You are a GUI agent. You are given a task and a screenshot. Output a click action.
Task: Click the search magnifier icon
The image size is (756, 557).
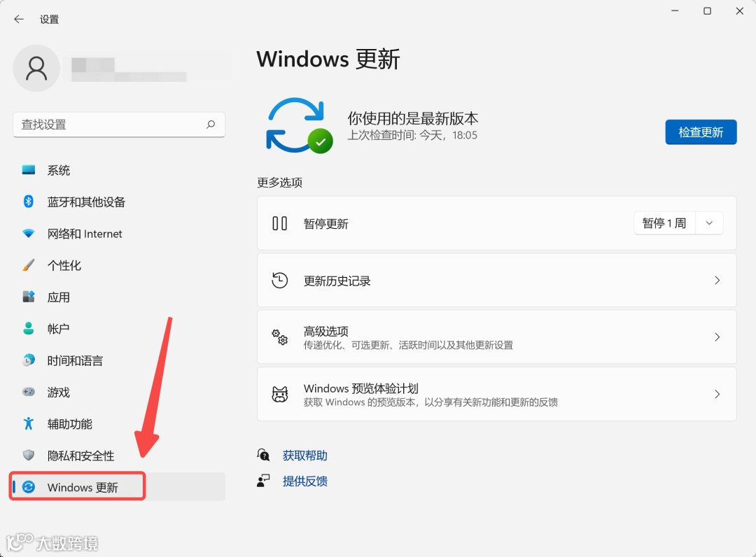[x=211, y=125]
